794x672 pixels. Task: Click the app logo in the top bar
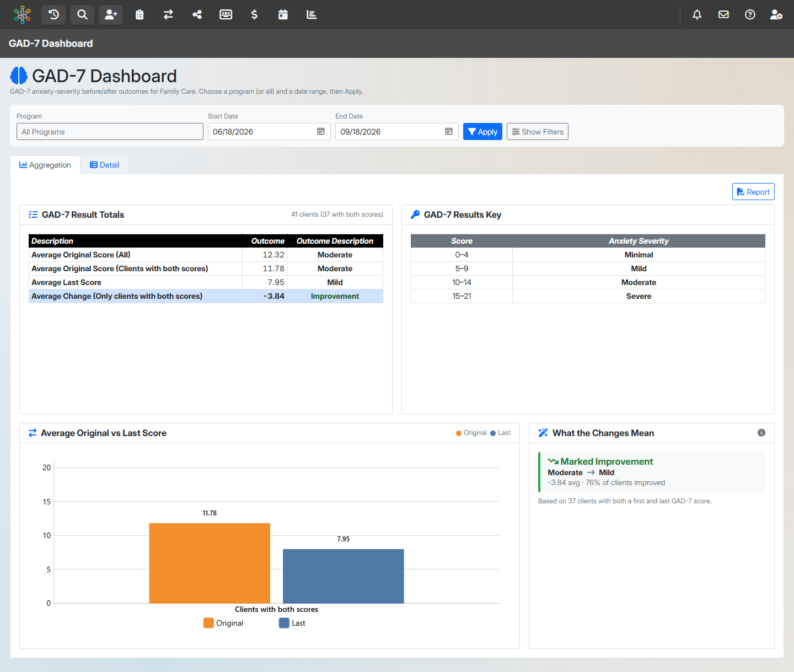click(x=22, y=15)
